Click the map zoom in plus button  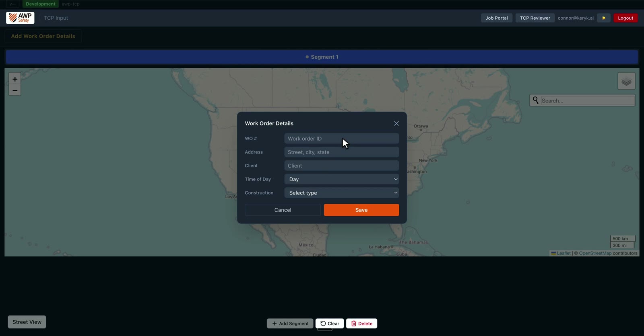tap(15, 79)
